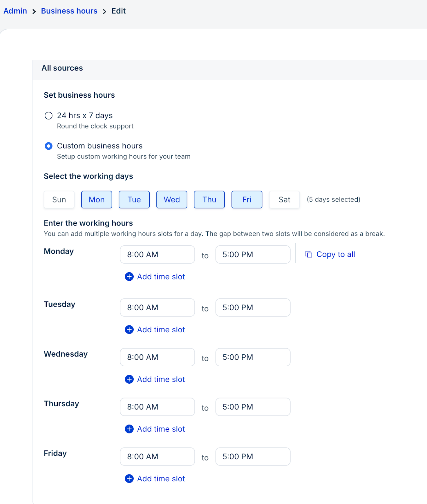The height and width of the screenshot is (504, 427).
Task: Toggle Fri working day off
Action: tap(247, 199)
